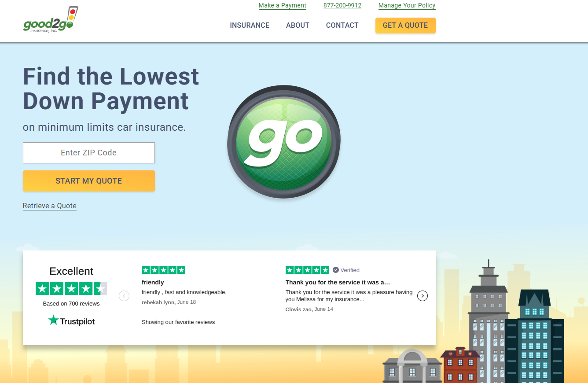Show next review with right arrow
Image resolution: width=588 pixels, height=383 pixels.
pyautogui.click(x=422, y=296)
